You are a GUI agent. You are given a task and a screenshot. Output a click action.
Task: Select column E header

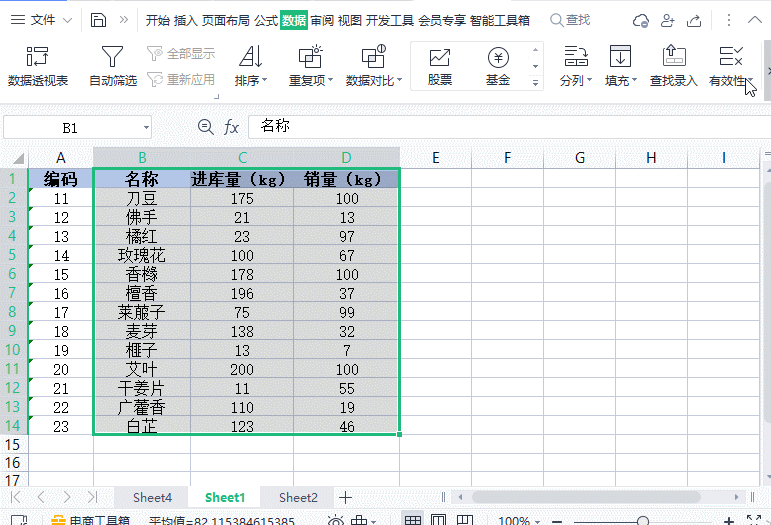point(435,157)
